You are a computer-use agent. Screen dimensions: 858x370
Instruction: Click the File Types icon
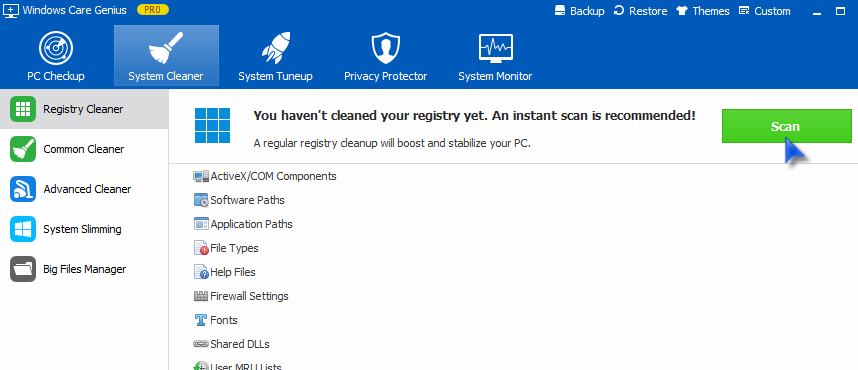click(x=201, y=248)
